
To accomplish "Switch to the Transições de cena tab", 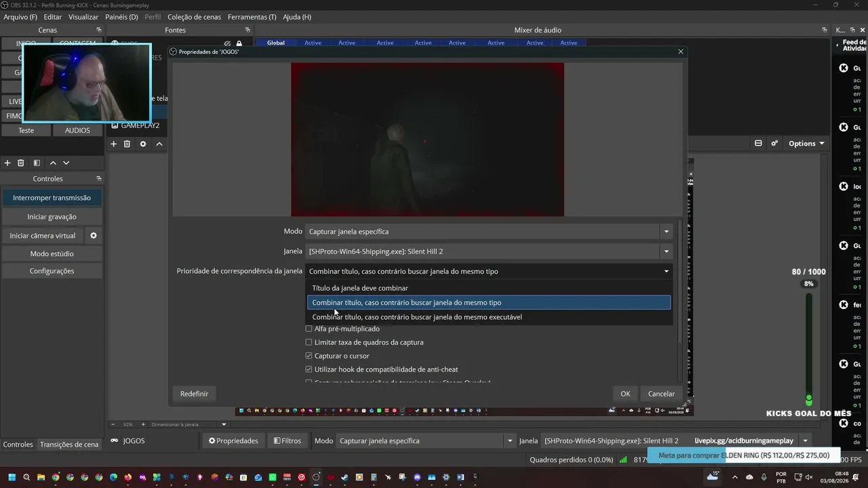I will (x=69, y=445).
